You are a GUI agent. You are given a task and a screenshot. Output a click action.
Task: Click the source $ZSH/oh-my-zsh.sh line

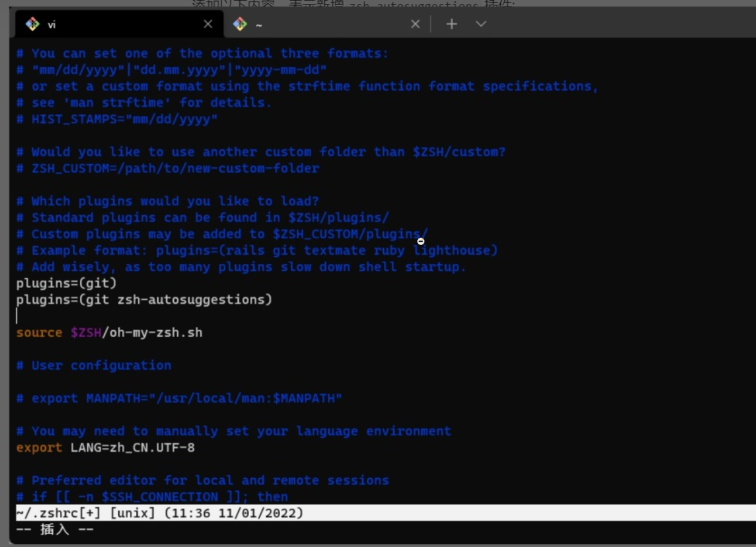[109, 333]
